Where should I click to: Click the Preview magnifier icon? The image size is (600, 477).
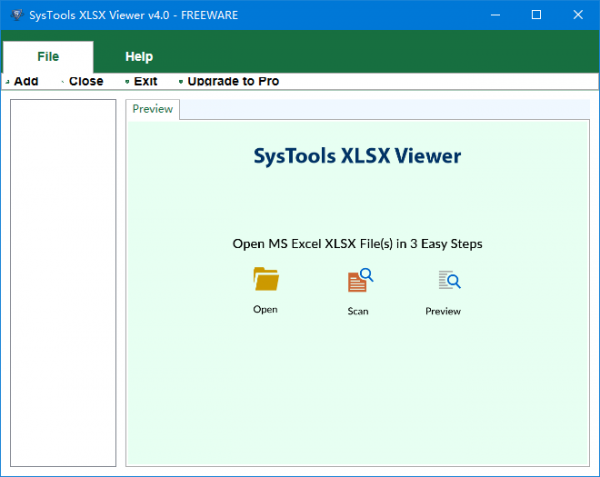pyautogui.click(x=442, y=281)
